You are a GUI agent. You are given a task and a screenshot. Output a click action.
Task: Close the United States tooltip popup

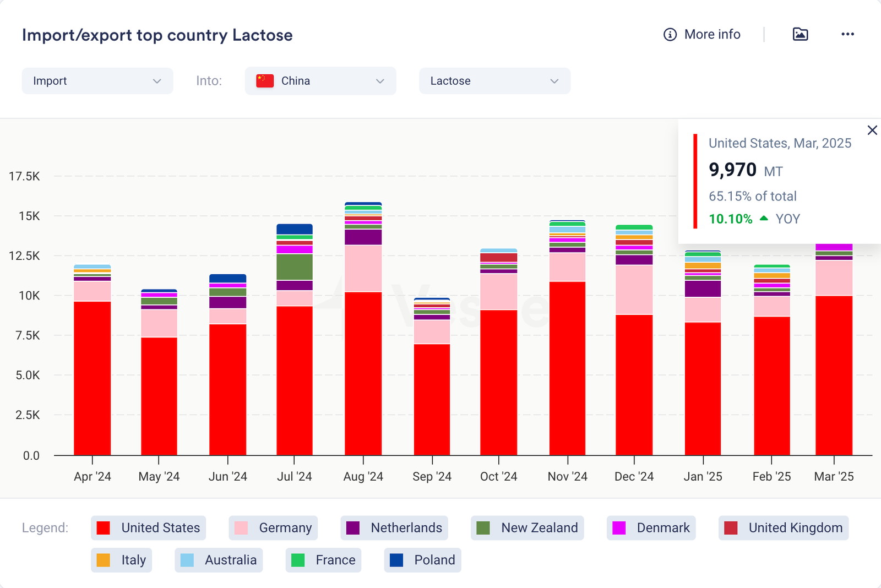tap(872, 130)
